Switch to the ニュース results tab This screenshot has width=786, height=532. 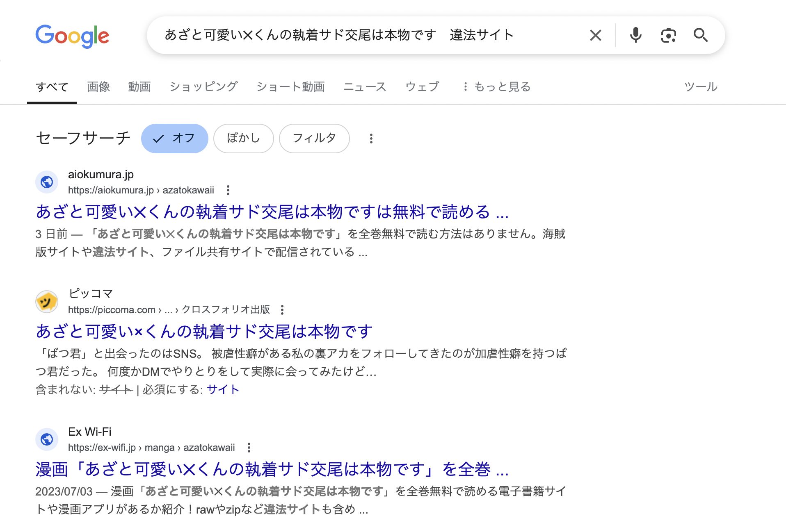click(x=365, y=86)
